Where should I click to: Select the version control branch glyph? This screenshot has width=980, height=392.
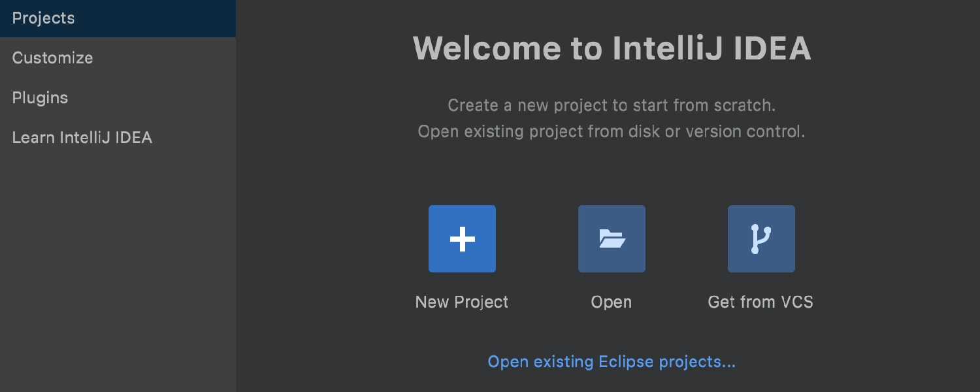pos(761,239)
